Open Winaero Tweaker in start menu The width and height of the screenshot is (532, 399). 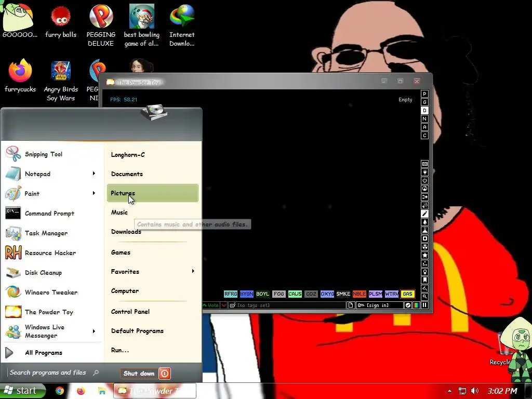click(51, 292)
